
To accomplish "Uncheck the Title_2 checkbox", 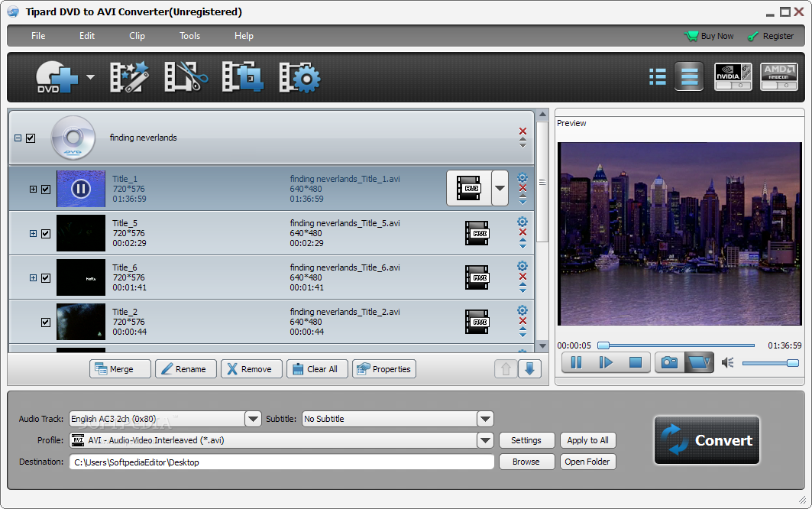I will click(x=46, y=323).
